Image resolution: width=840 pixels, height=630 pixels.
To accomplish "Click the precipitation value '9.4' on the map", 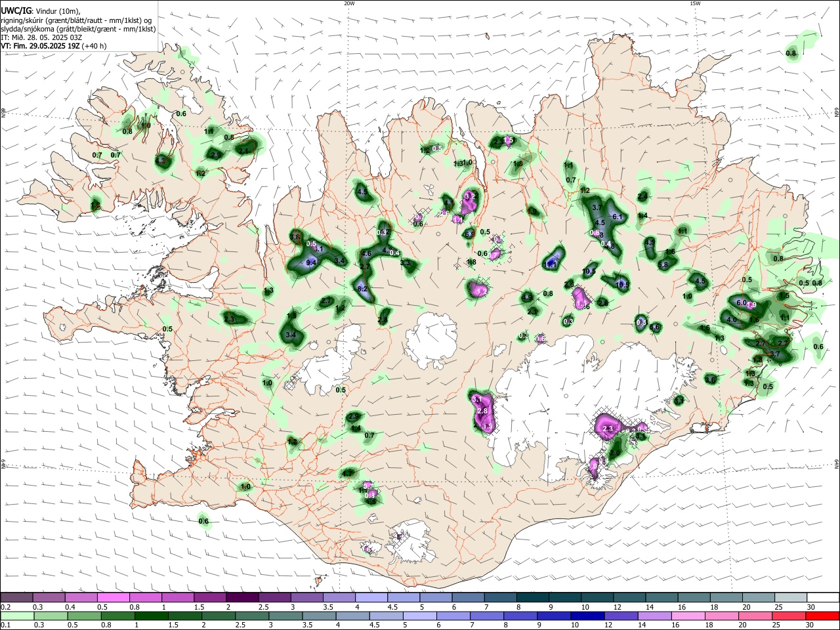I will (x=312, y=262).
